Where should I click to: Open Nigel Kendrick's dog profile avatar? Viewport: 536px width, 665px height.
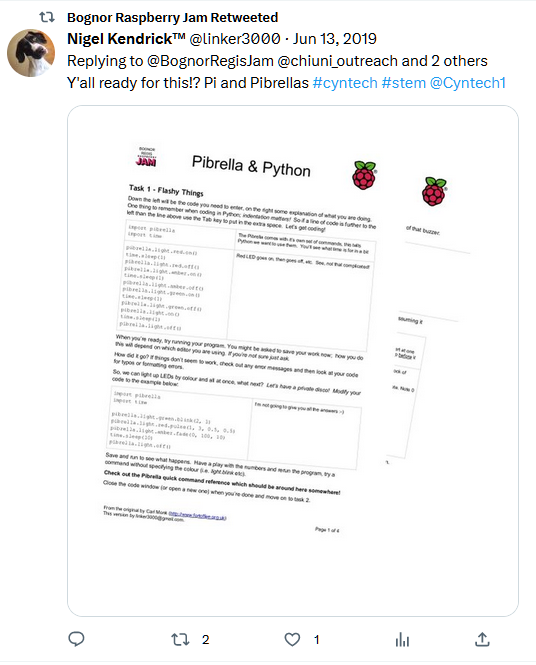31,53
